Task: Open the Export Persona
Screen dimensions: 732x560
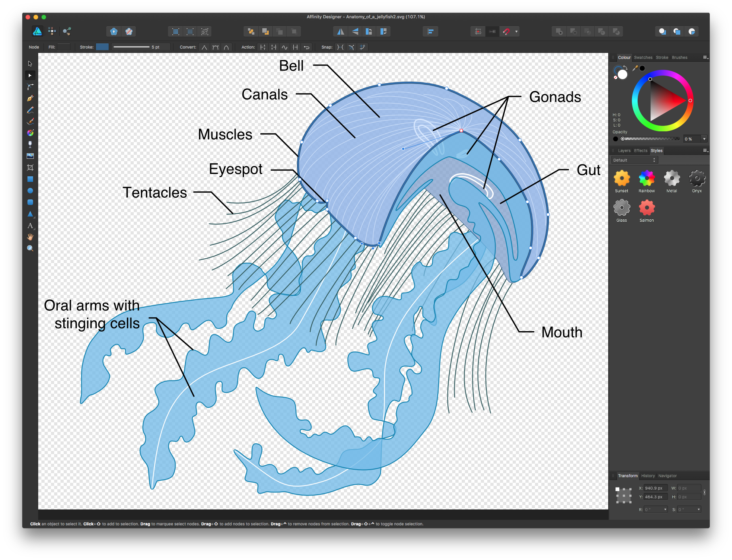Action: (x=67, y=31)
